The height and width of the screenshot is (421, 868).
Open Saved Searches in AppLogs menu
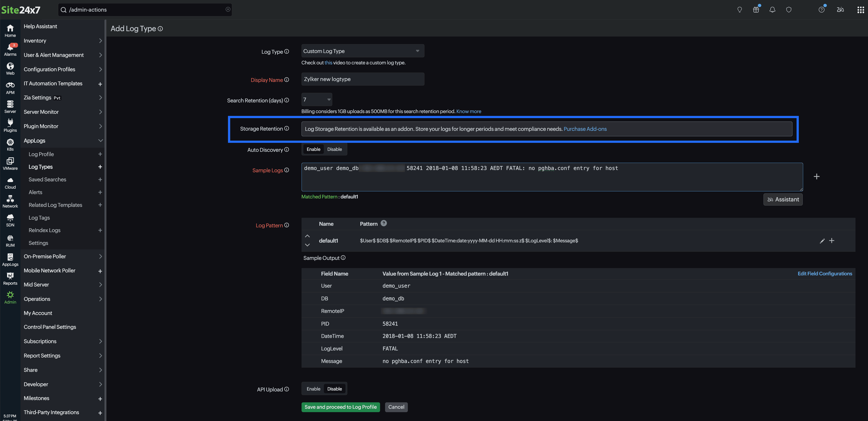click(x=47, y=180)
